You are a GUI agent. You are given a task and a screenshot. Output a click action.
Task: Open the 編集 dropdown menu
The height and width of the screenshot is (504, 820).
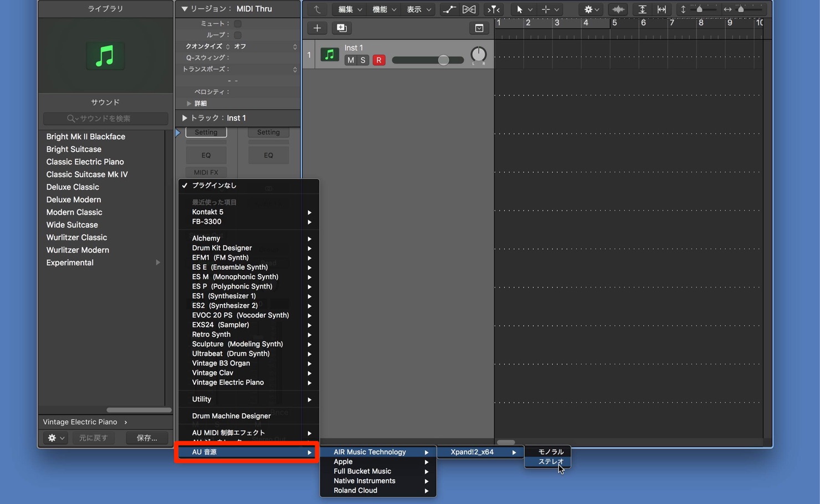350,9
